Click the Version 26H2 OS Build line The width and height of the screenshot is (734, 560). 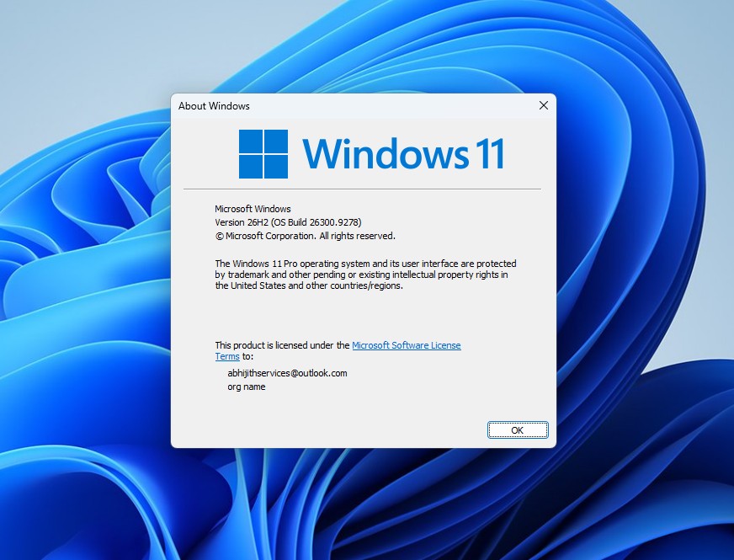(288, 222)
